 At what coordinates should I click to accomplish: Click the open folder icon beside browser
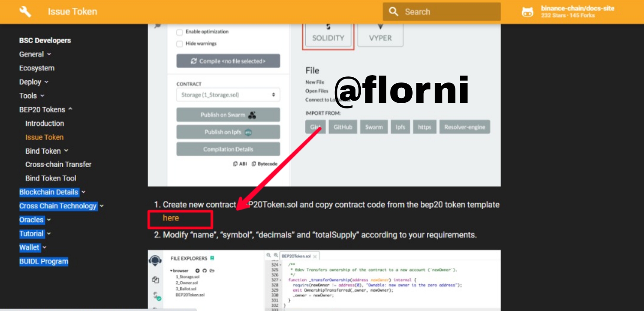click(212, 271)
